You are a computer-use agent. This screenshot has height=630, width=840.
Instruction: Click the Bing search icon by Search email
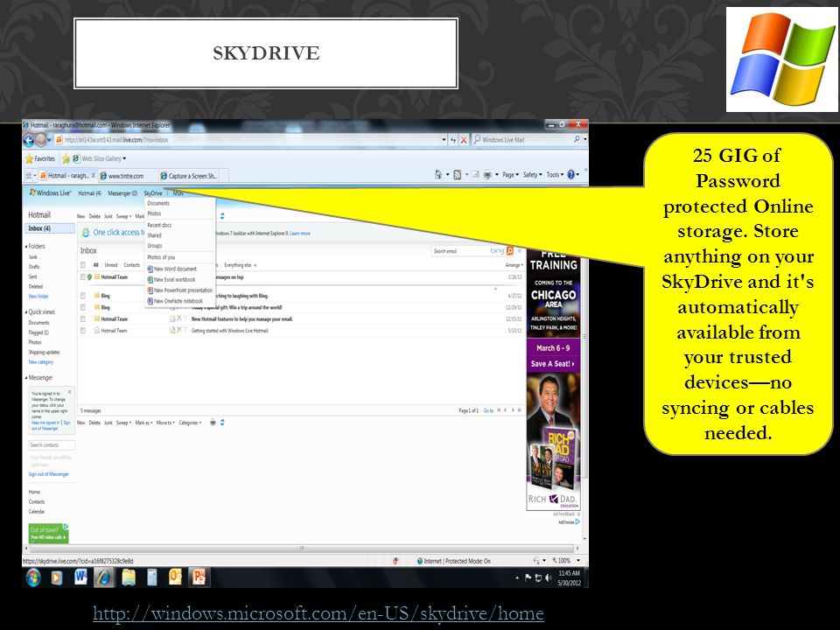click(x=509, y=251)
